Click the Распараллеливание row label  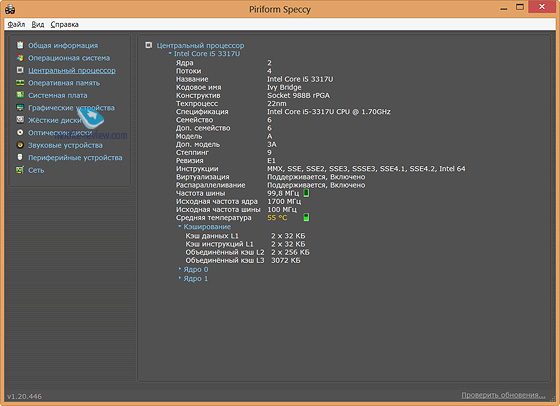click(x=210, y=185)
